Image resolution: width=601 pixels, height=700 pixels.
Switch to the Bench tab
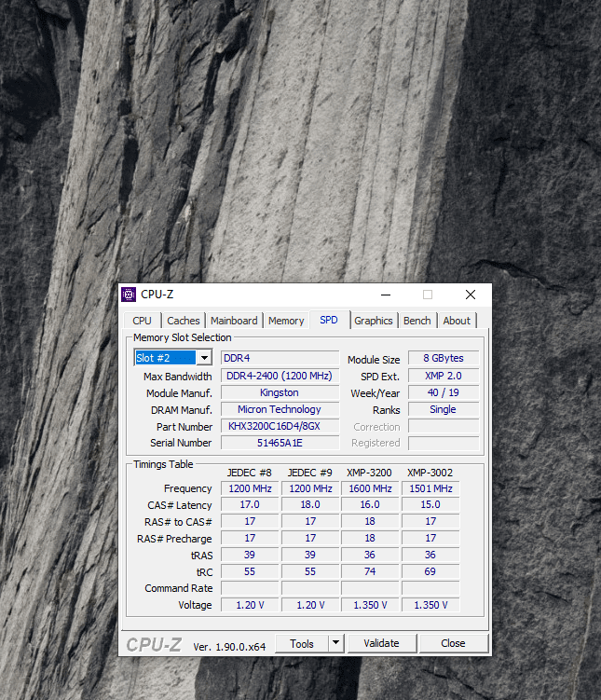click(x=417, y=321)
